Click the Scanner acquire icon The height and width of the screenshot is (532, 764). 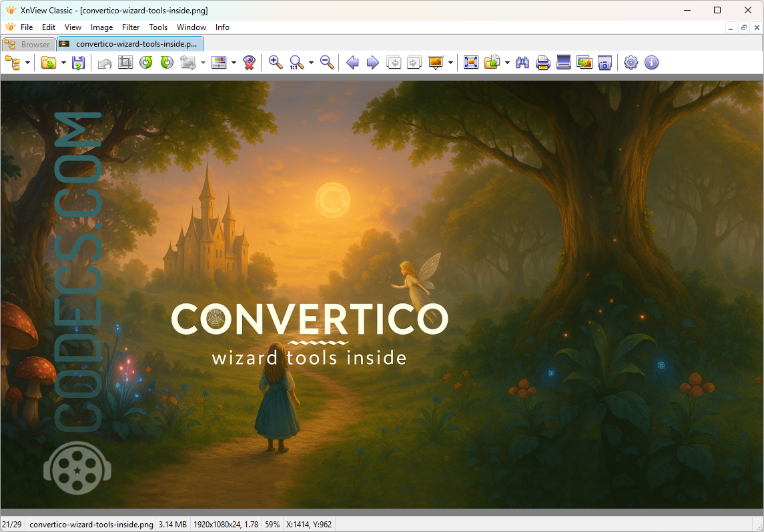tap(564, 63)
